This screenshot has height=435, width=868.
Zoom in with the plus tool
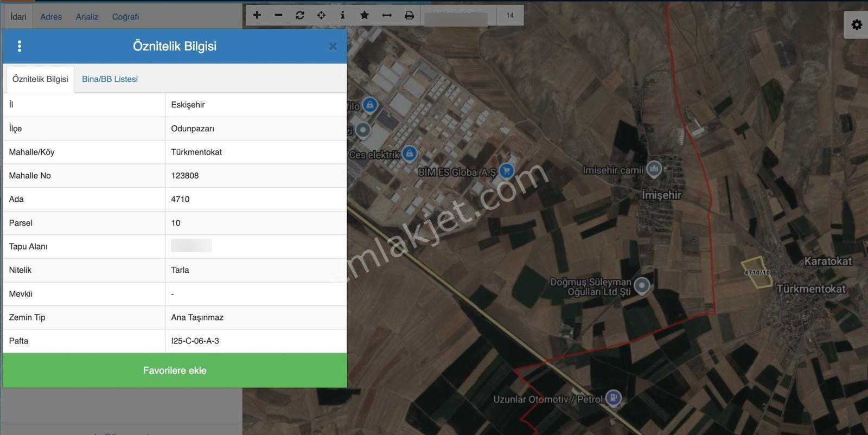(x=257, y=15)
